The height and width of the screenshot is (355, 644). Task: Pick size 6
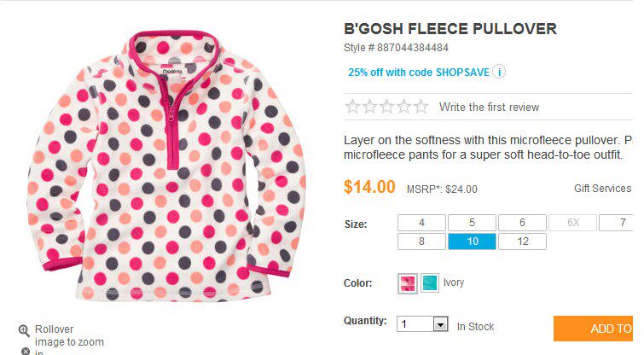coord(522,223)
